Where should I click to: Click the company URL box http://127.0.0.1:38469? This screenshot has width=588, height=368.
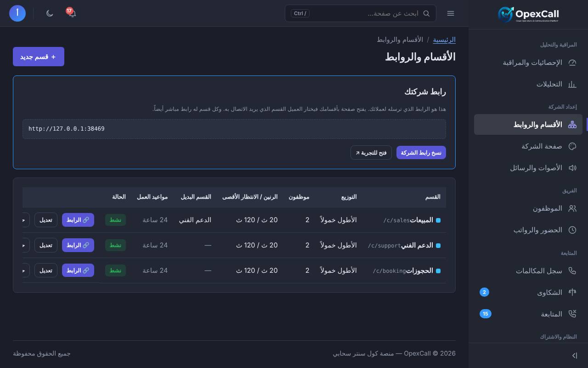tap(234, 129)
